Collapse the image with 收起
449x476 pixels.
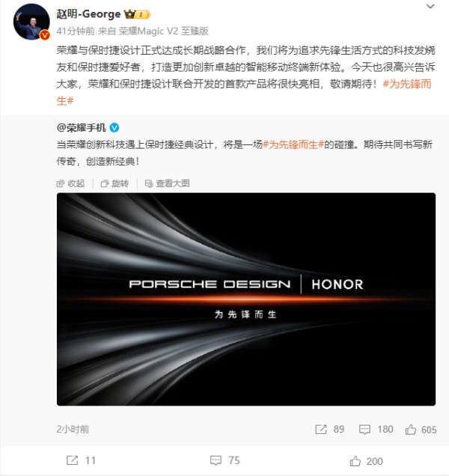pyautogui.click(x=70, y=183)
